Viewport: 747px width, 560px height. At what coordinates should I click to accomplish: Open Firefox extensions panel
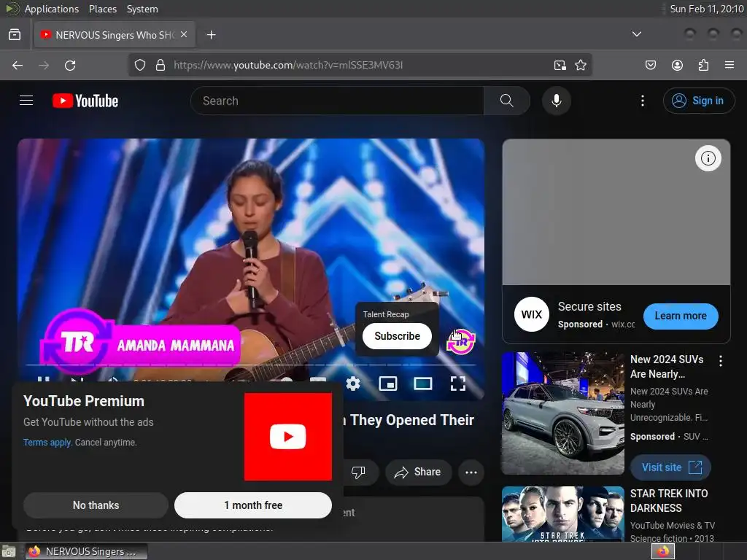703,65
